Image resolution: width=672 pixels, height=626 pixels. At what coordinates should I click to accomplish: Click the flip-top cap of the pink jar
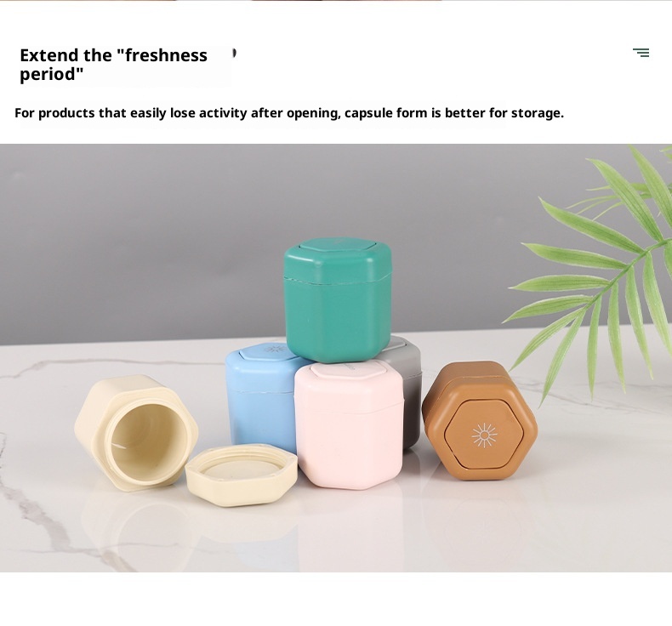click(350, 369)
